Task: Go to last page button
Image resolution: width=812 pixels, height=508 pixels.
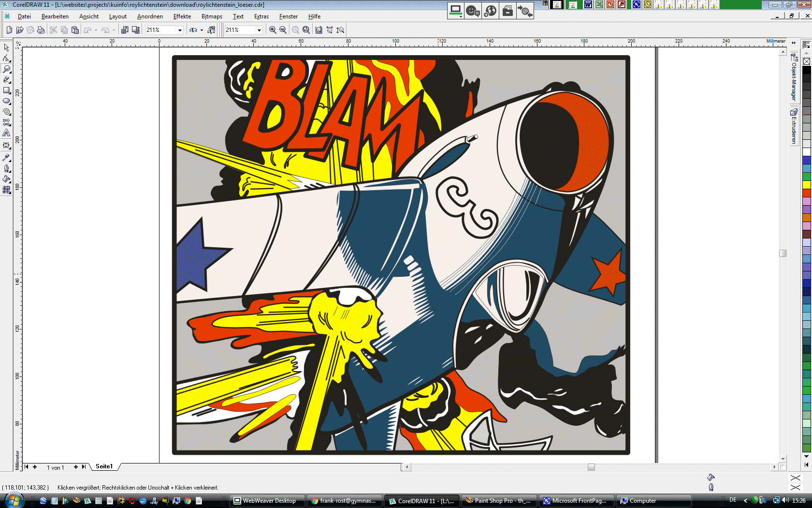Action: 84,467
